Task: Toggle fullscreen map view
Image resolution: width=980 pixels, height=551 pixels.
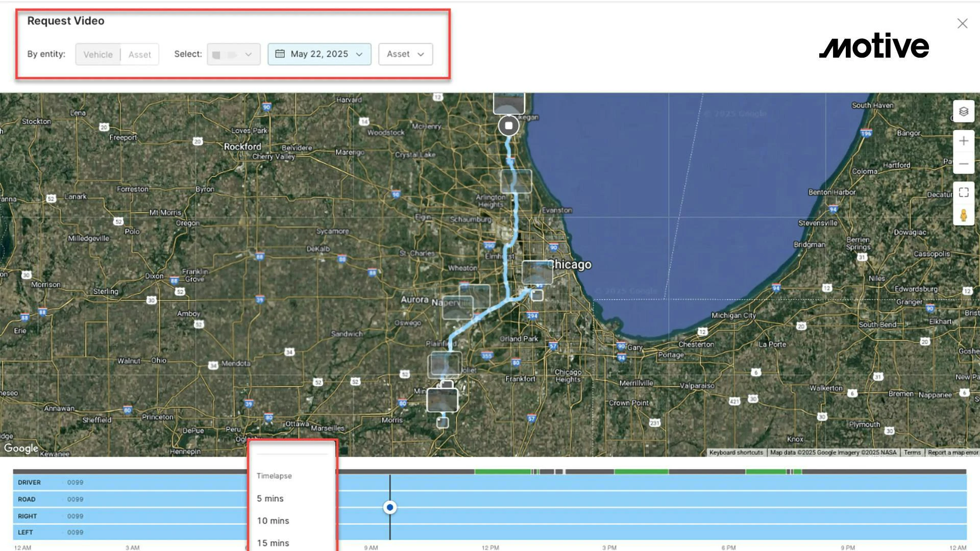Action: click(x=963, y=192)
